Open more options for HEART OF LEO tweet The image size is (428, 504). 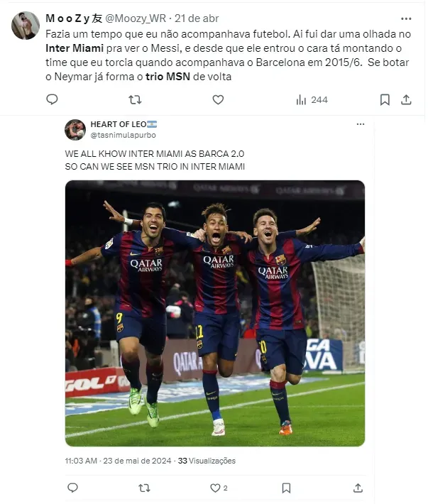coord(361,124)
